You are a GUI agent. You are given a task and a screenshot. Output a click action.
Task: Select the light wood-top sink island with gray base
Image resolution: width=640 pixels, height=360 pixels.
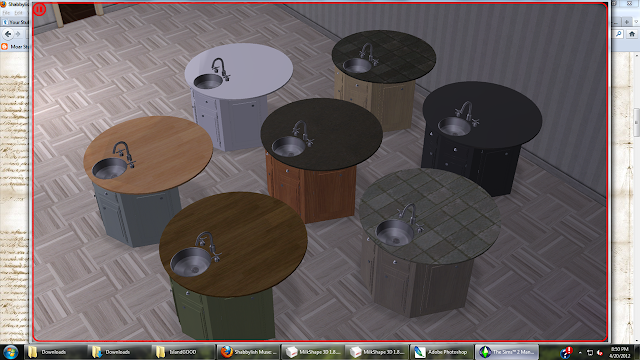point(147,180)
